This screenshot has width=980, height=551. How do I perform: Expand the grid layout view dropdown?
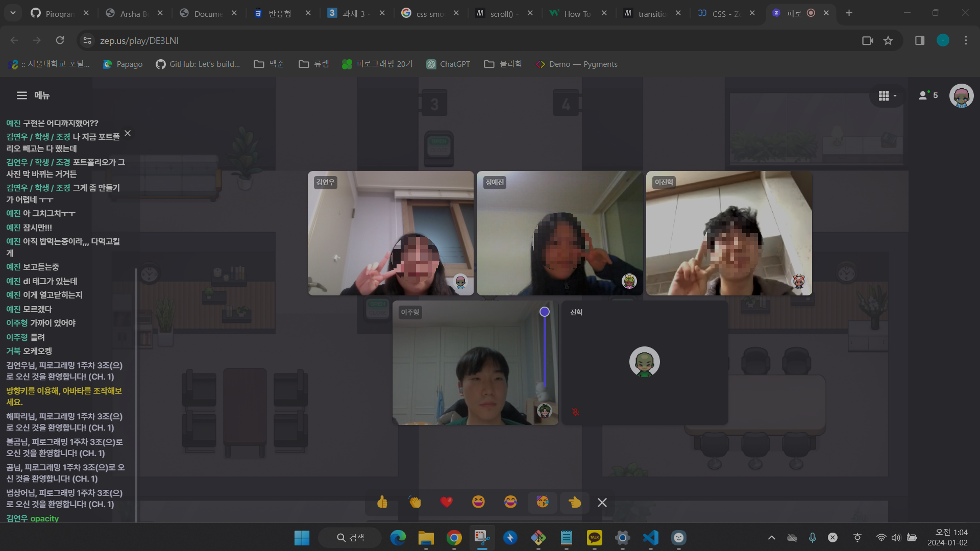coord(887,96)
